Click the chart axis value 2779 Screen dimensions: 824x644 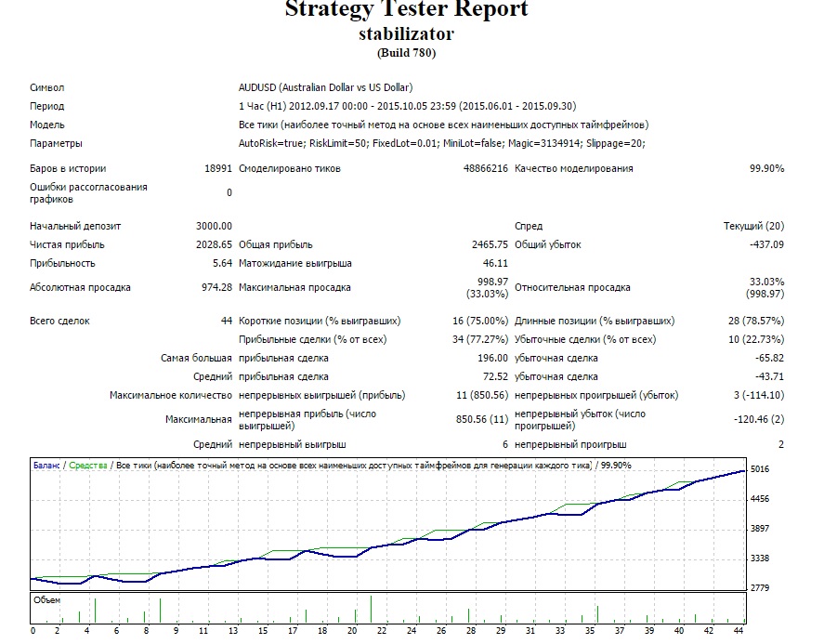click(x=759, y=587)
